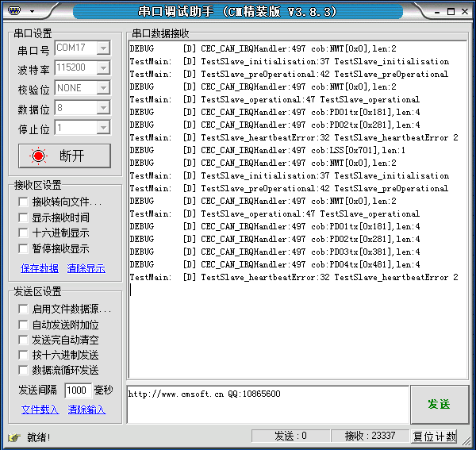Click the red indicator light on the 断开 button
This screenshot has width=476, height=450.
pyautogui.click(x=39, y=156)
